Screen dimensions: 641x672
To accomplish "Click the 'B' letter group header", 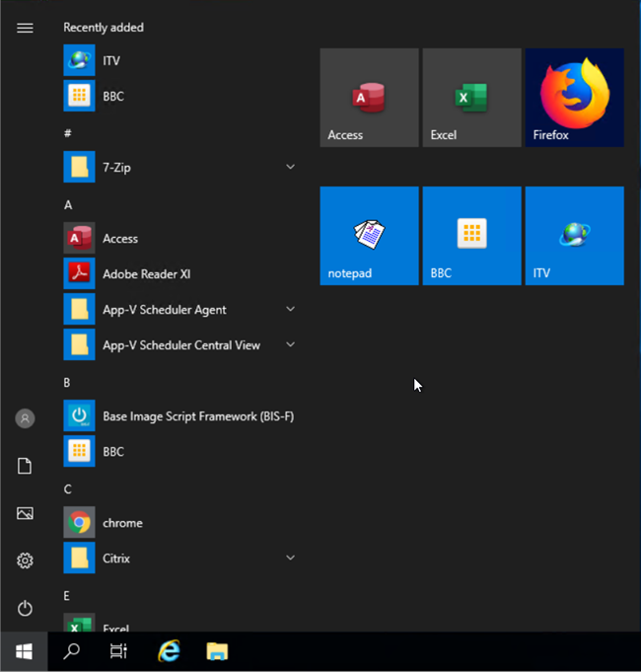I will pyautogui.click(x=67, y=383).
